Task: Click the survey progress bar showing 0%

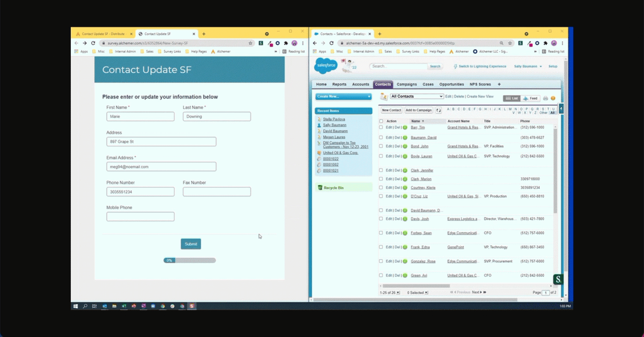Action: (x=190, y=260)
